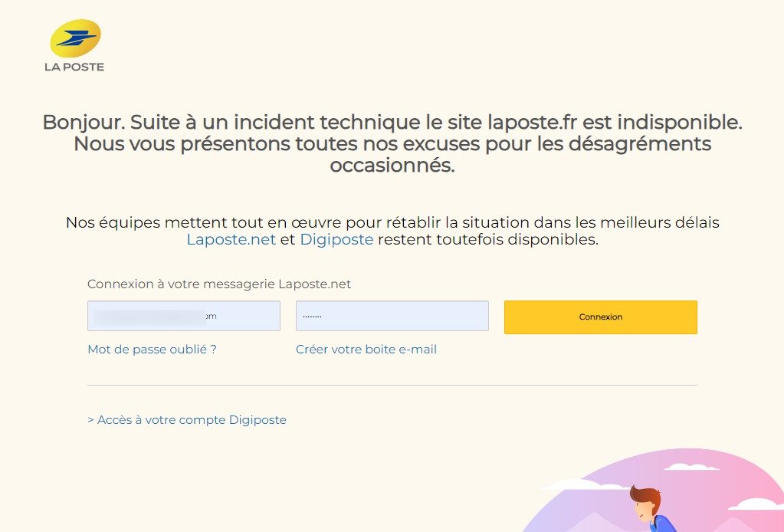Open 'Créer votre boite e-mail'

[x=366, y=349]
